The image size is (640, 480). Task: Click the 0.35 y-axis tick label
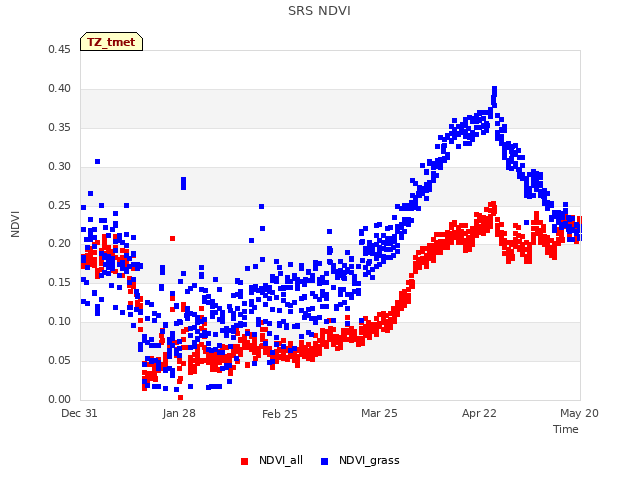click(x=59, y=127)
